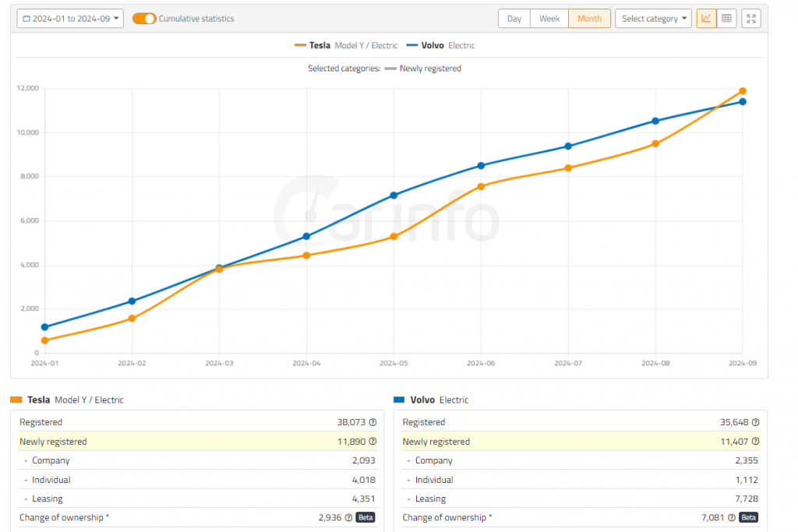Viewport: 798px width, 532px height.
Task: Select the Month interval tab
Action: (x=589, y=19)
